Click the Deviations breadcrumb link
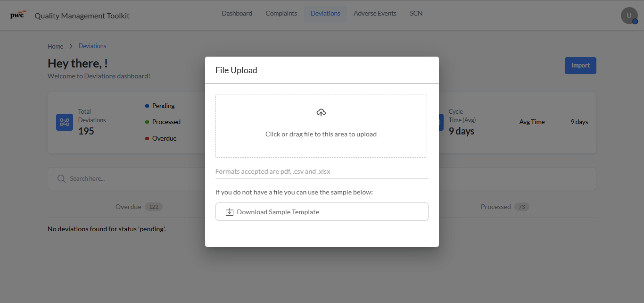This screenshot has width=644, height=303. (x=92, y=46)
